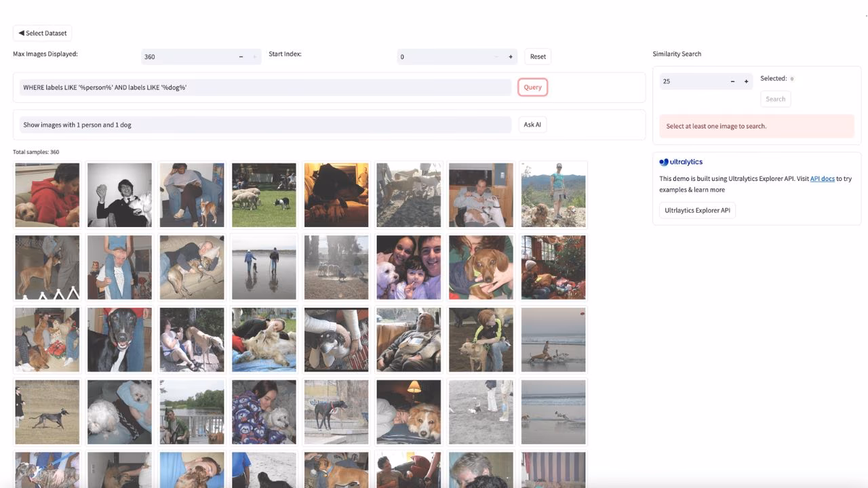Click the Start Index field showing 0
Image resolution: width=868 pixels, height=488 pixels.
[443, 57]
